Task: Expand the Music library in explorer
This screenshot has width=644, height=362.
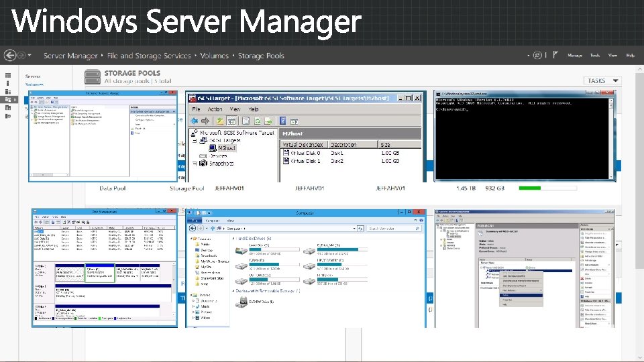Action: (193, 306)
